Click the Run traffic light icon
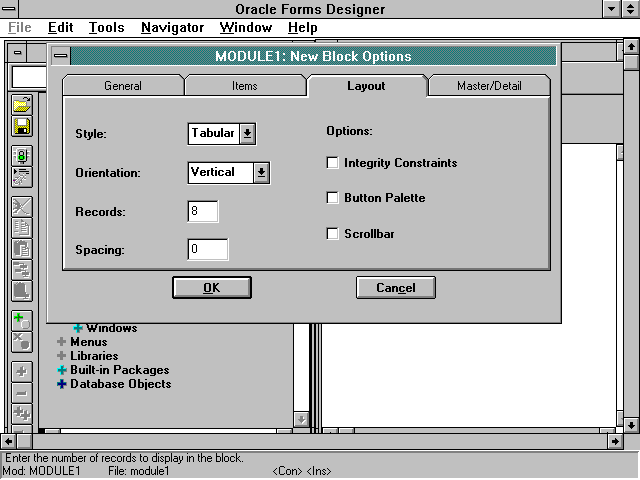This screenshot has width=640, height=480. click(x=21, y=156)
